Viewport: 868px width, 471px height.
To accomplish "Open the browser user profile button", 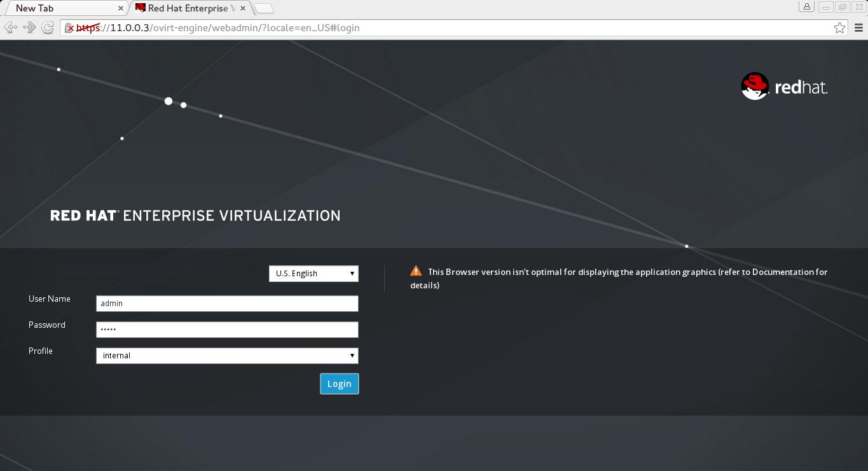I will [807, 7].
